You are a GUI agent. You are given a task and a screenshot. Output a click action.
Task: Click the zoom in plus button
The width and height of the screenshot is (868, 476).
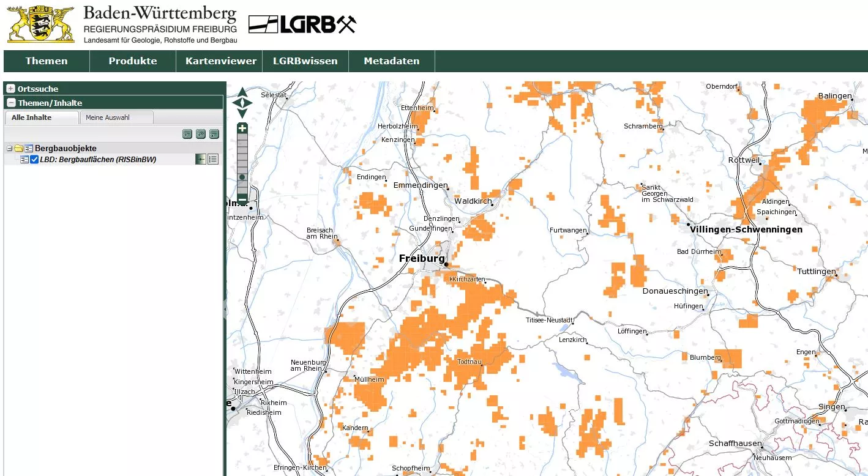tap(242, 128)
